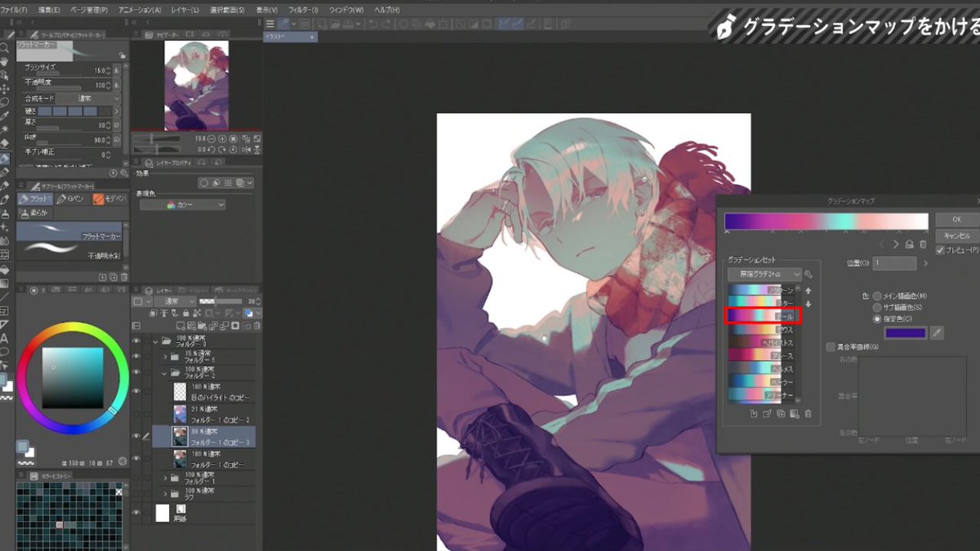Select the サブ描画色 radio button
The width and height of the screenshot is (980, 551).
click(x=878, y=307)
